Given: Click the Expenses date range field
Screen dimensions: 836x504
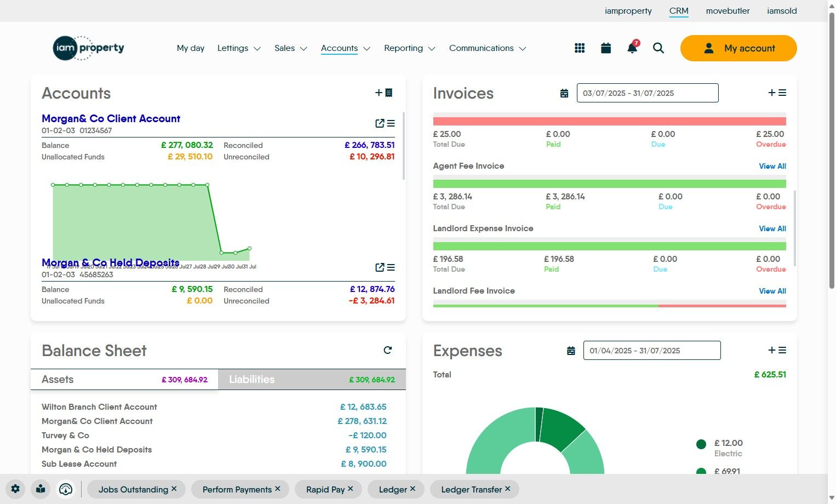Looking at the screenshot, I should (652, 351).
